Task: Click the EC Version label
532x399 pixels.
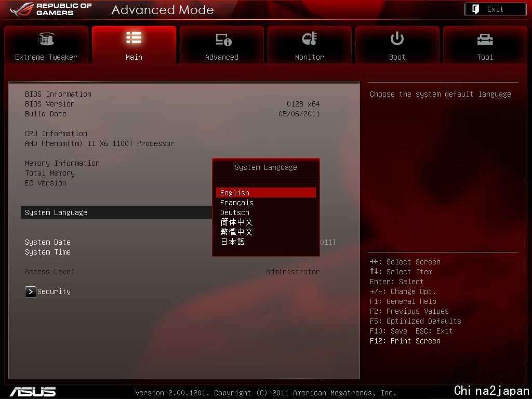Action: [46, 183]
